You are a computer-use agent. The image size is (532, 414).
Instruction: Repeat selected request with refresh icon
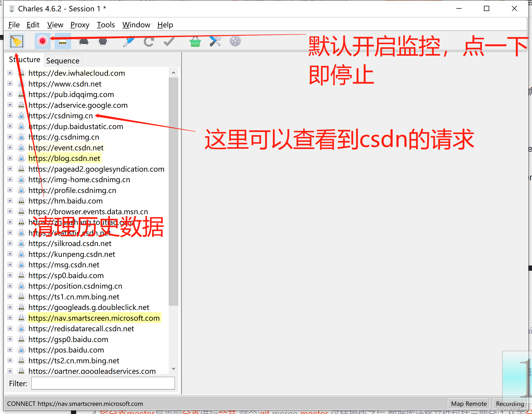149,41
